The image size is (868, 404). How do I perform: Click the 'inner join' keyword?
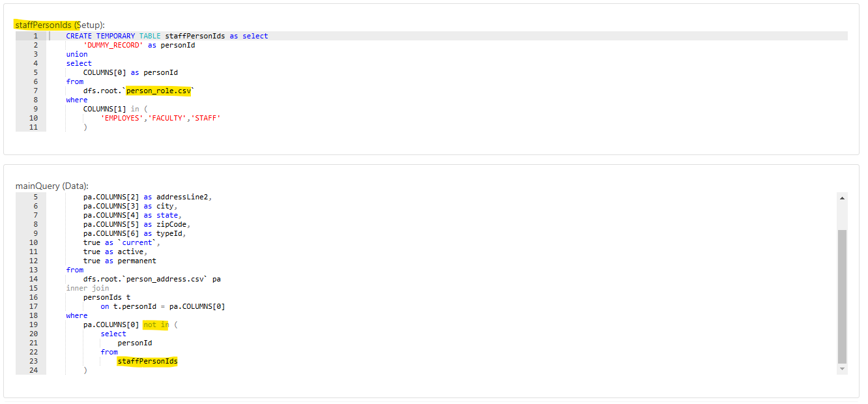point(87,288)
